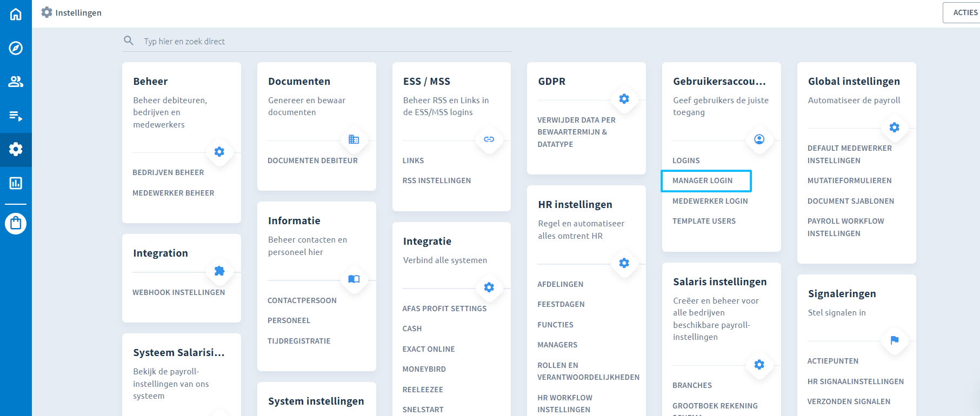The height and width of the screenshot is (416, 980).
Task: Click the building icon on the Documenten card
Action: tap(354, 139)
